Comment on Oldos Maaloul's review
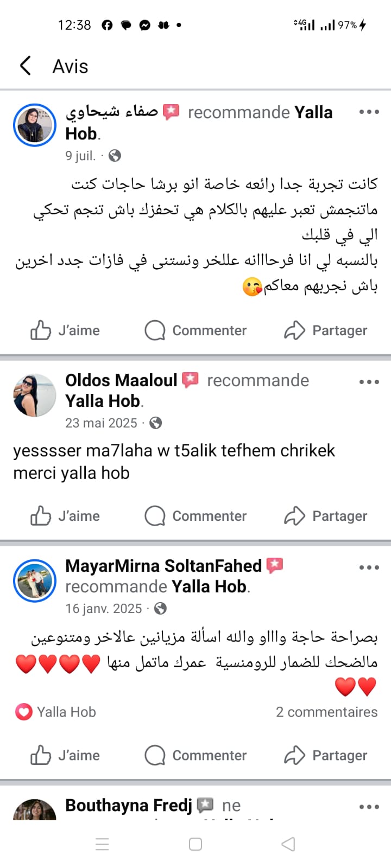This screenshot has height=868, width=391. point(195,516)
